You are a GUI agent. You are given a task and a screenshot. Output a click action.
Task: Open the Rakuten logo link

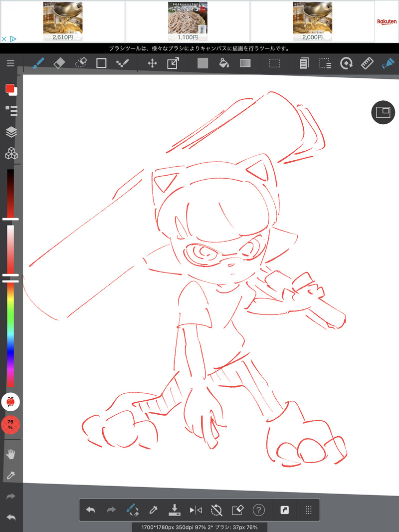coord(387,21)
